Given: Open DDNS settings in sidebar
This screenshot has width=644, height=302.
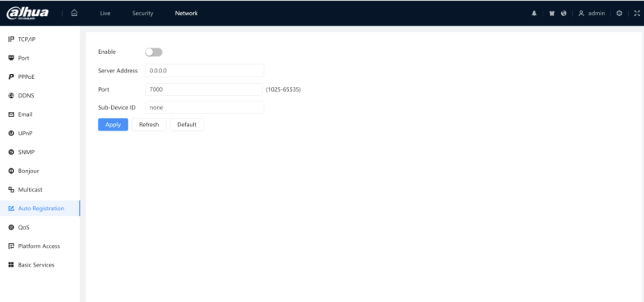Looking at the screenshot, I should 39,96.
